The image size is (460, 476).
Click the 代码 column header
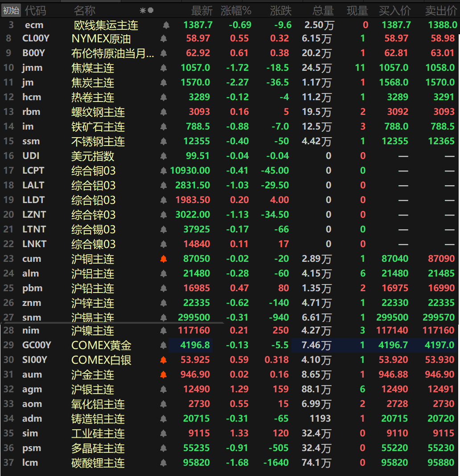pyautogui.click(x=35, y=11)
